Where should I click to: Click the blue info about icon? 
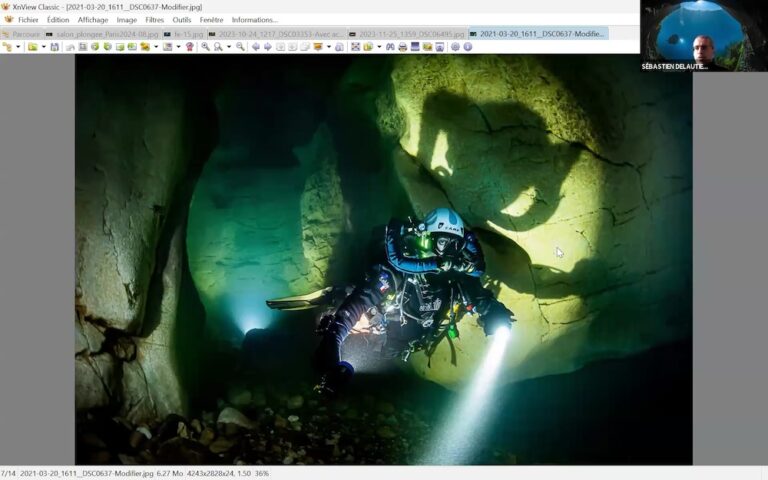point(468,47)
